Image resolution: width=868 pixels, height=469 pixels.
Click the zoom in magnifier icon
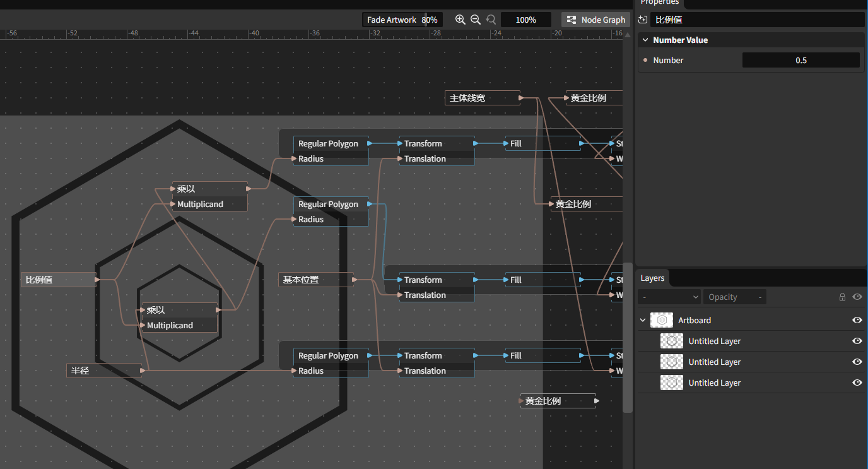(x=460, y=20)
